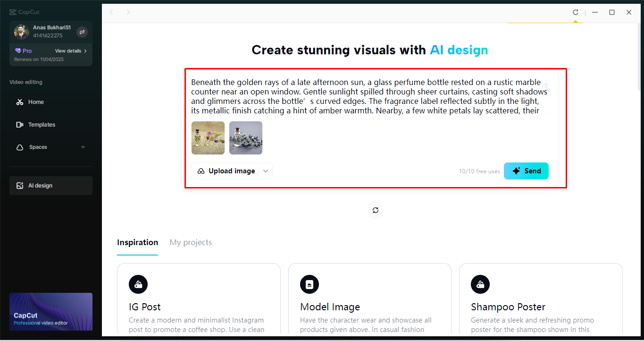Switch to the My projects tab
The height and width of the screenshot is (341, 644).
pos(191,242)
